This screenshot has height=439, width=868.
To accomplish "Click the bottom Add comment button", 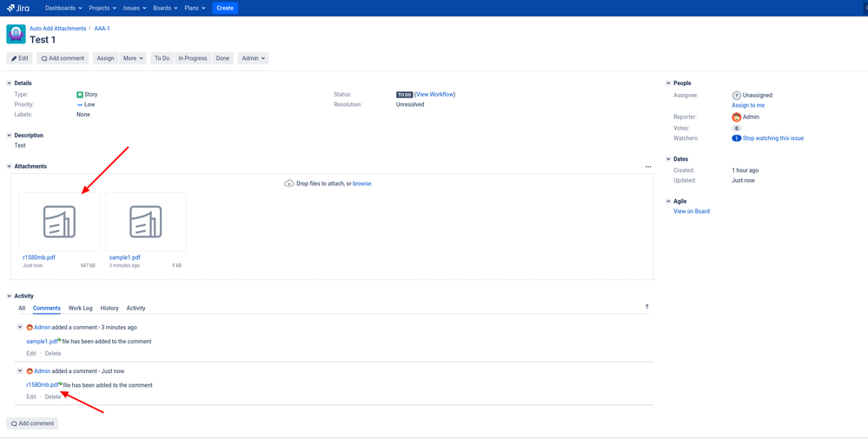I will tap(32, 423).
